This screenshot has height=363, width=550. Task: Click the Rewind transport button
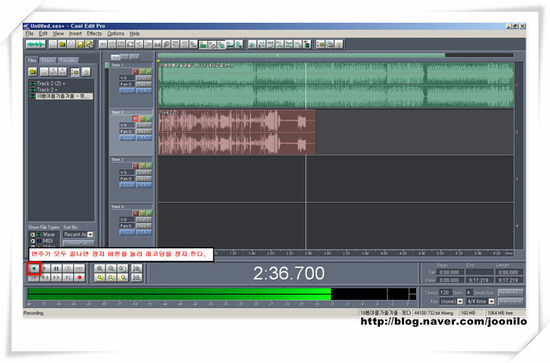tap(45, 277)
